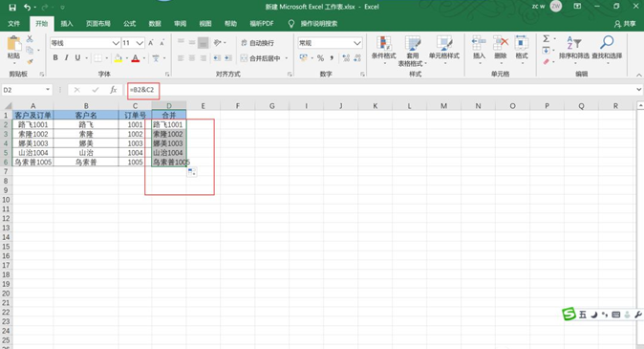Click the 删除 delete cells button
644x349 pixels.
501,51
